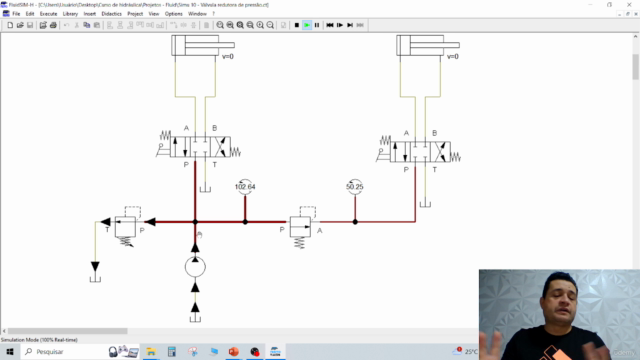Select the pressure relief valve with T and P ports
Screen dimensions: 640x360
click(x=125, y=227)
